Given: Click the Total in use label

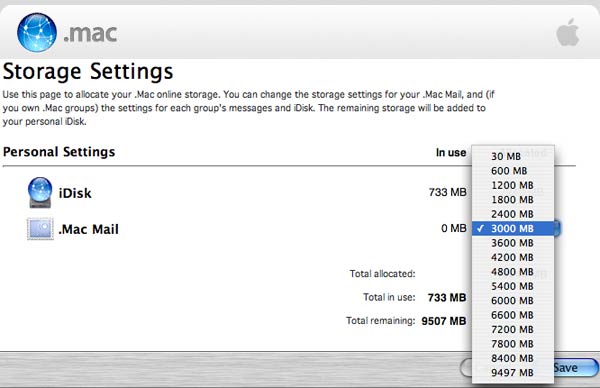Looking at the screenshot, I should (x=389, y=297).
